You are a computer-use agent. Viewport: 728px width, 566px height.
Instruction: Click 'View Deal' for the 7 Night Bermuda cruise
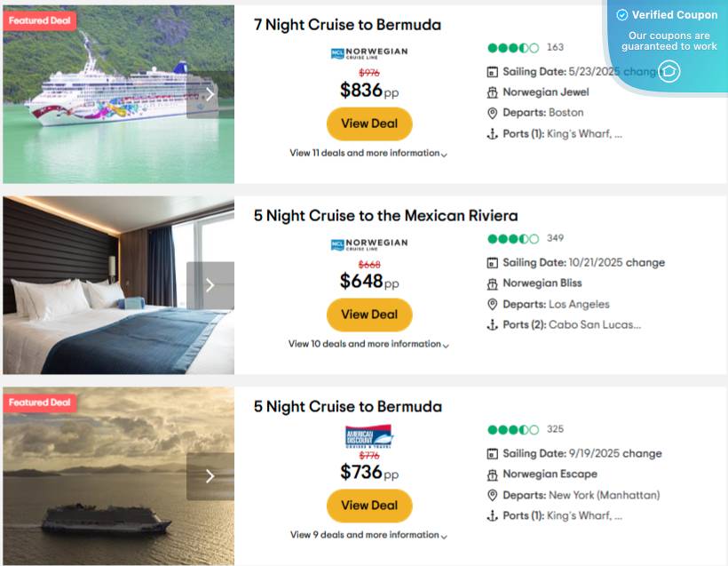(x=369, y=124)
